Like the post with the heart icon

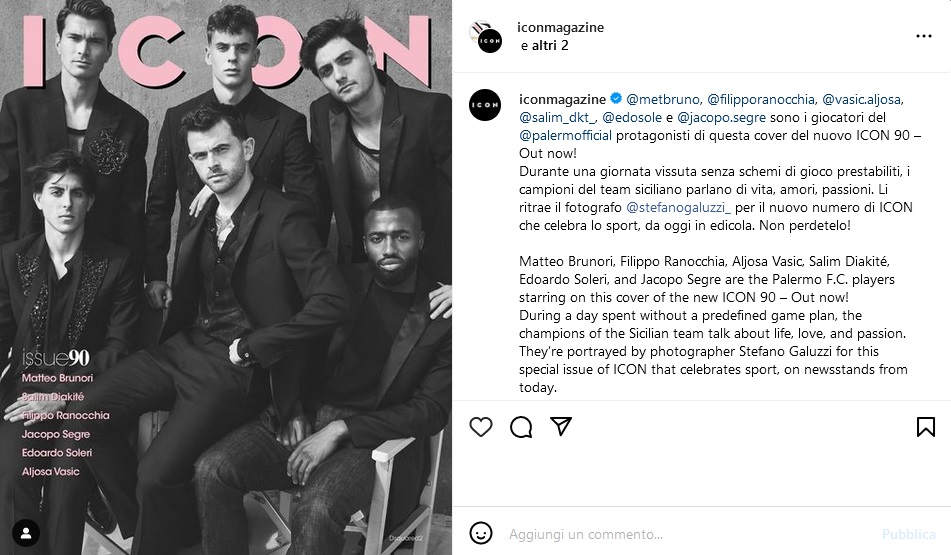pyautogui.click(x=481, y=427)
